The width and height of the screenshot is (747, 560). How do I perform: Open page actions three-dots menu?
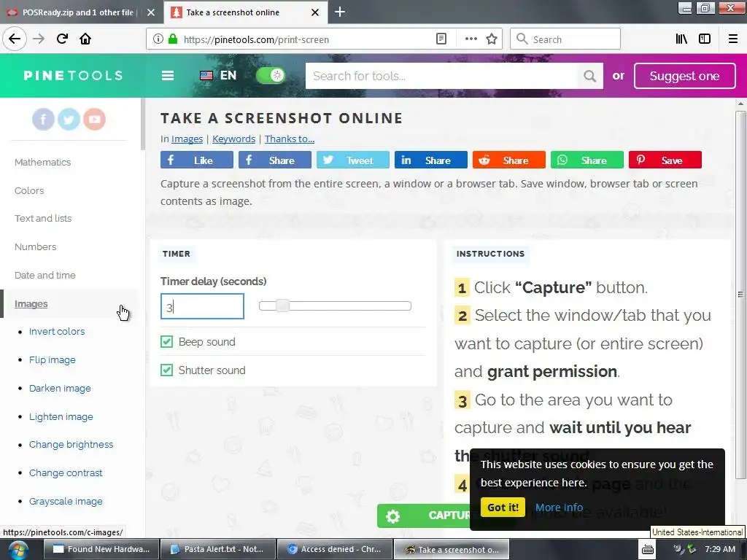(x=471, y=39)
